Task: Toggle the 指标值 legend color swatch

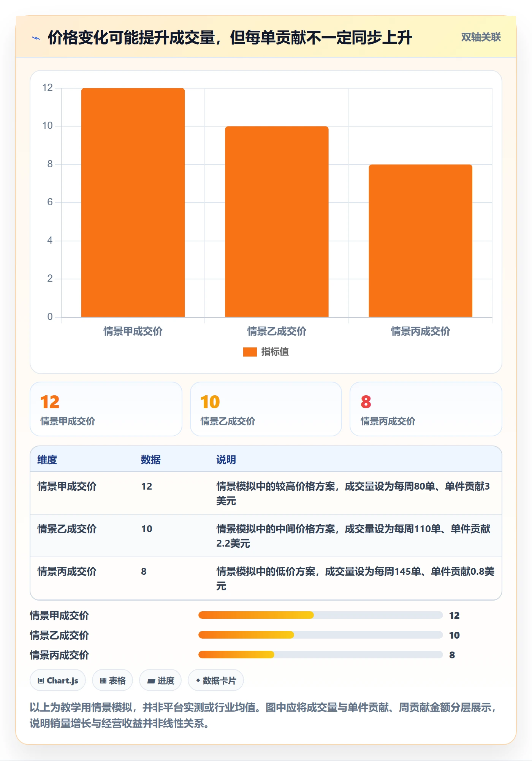Action: [250, 352]
